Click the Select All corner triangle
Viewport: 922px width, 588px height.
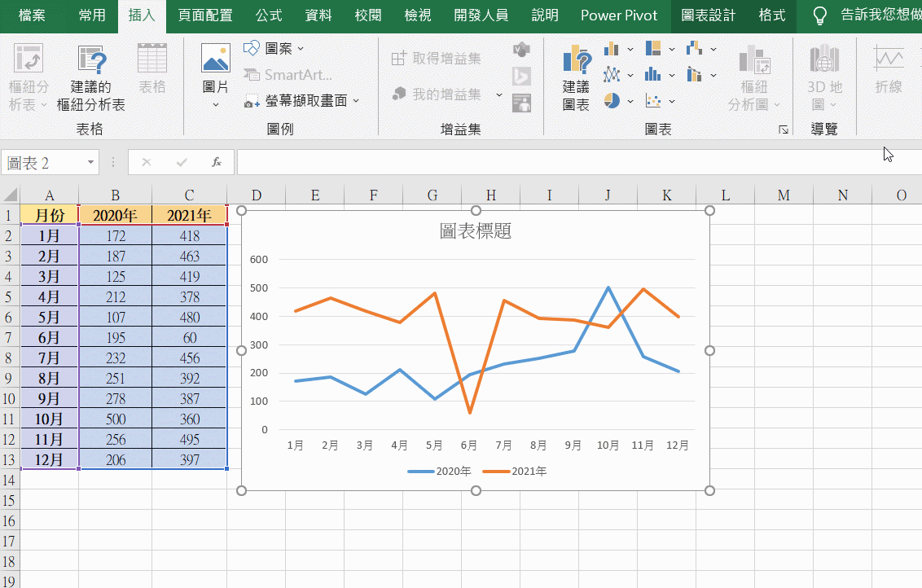tap(11, 195)
